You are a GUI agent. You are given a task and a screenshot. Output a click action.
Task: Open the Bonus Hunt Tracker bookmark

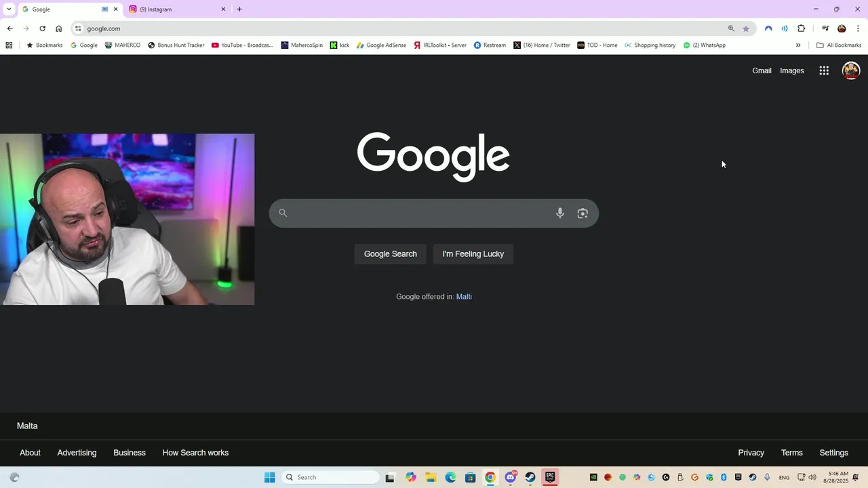coord(176,45)
